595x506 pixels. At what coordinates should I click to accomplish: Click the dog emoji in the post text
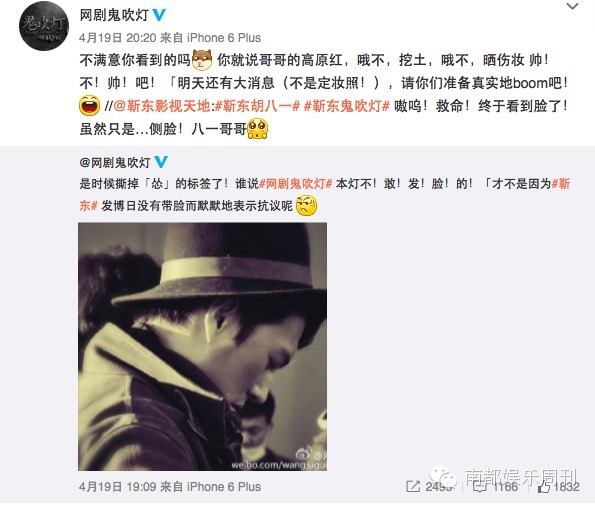(202, 60)
